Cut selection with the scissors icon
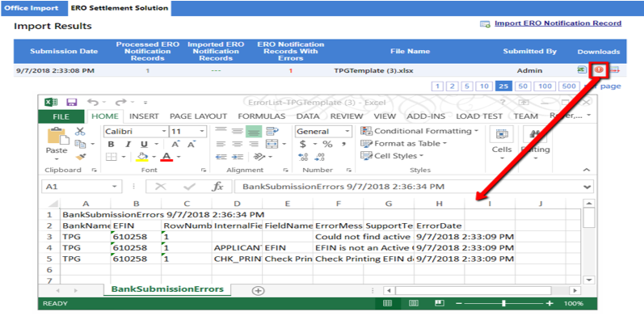The width and height of the screenshot is (644, 316). pos(80,132)
